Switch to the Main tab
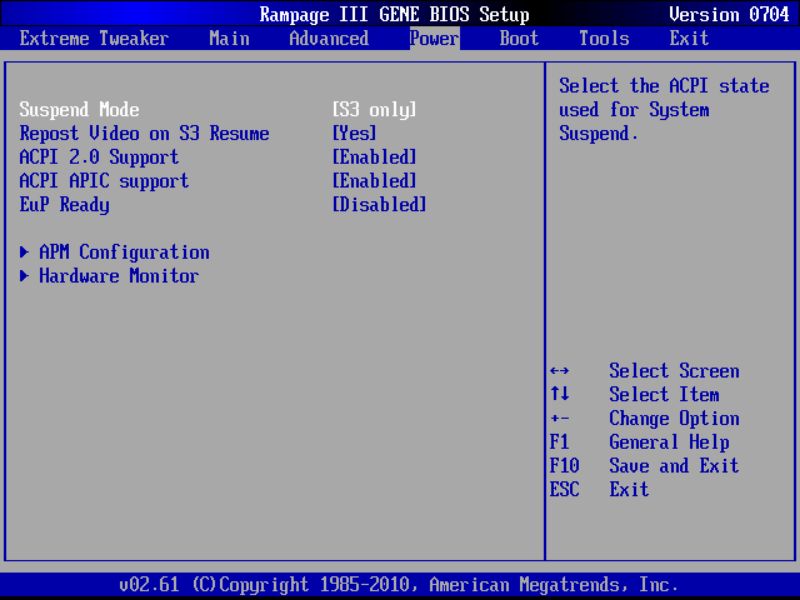This screenshot has height=600, width=800. (229, 38)
